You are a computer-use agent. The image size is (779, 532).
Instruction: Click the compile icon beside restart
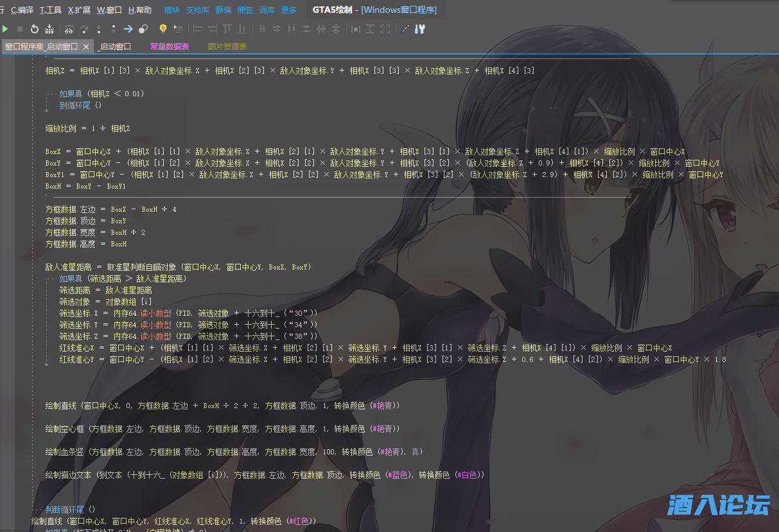pyautogui.click(x=49, y=29)
